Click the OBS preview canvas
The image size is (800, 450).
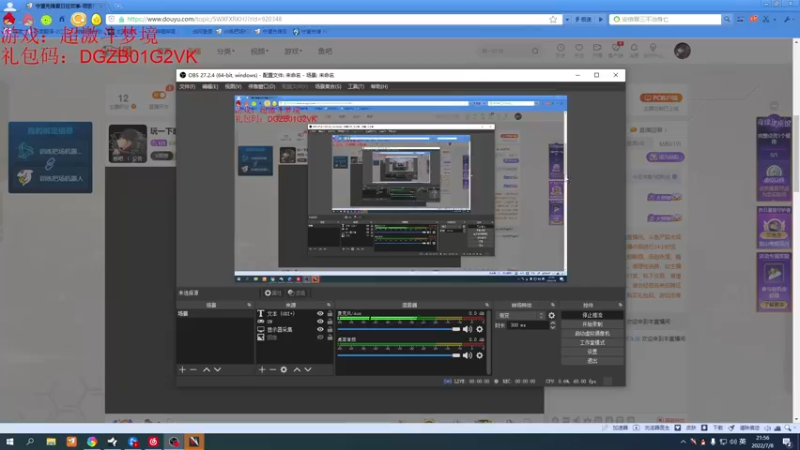point(401,189)
